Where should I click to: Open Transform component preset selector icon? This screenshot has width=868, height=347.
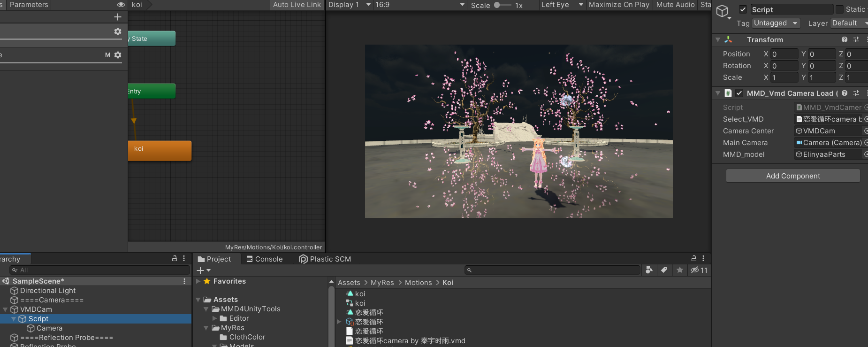pyautogui.click(x=856, y=40)
